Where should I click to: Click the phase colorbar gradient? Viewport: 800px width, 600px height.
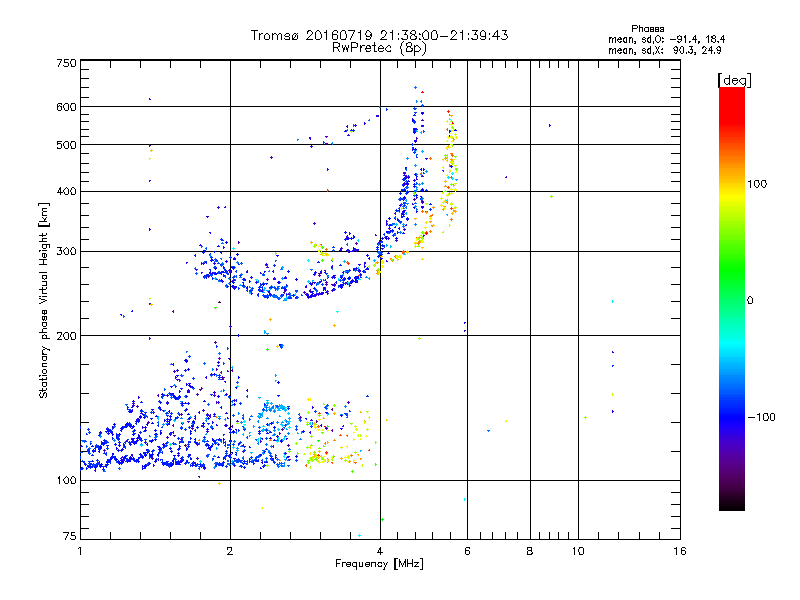point(732,298)
